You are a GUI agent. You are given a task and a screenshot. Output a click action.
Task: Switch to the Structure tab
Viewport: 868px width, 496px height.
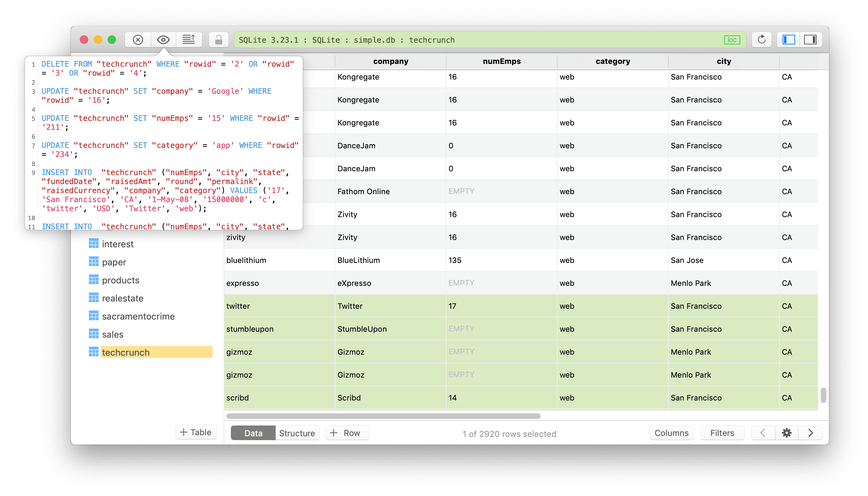click(x=297, y=433)
